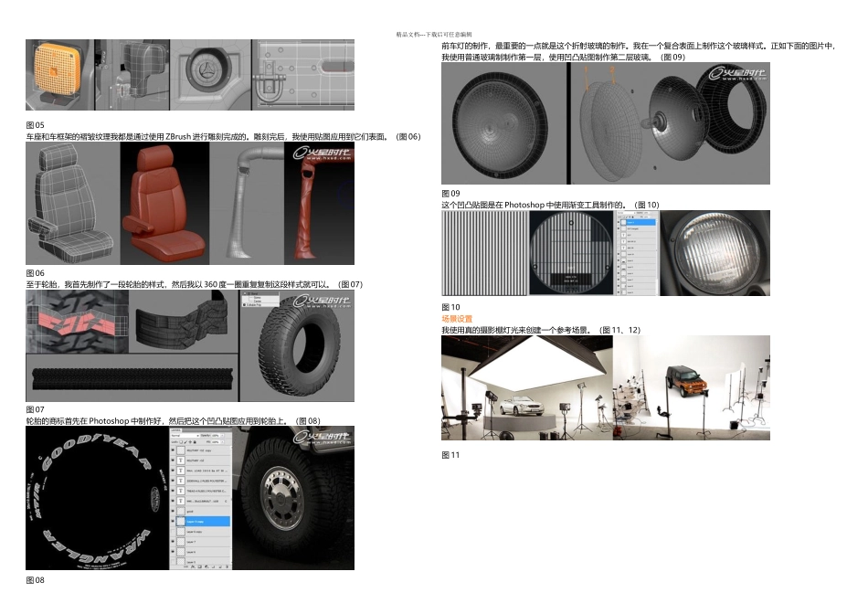Select the circular striped bump map image

pyautogui.click(x=572, y=253)
